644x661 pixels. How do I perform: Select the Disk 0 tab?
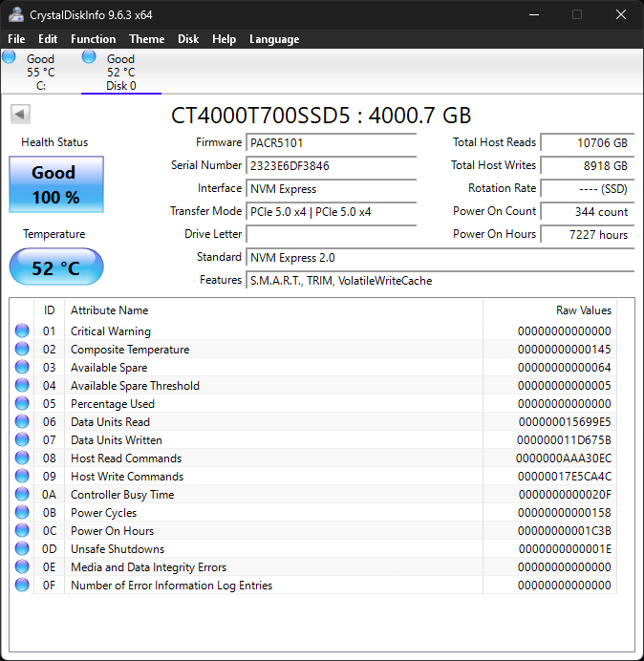point(121,72)
